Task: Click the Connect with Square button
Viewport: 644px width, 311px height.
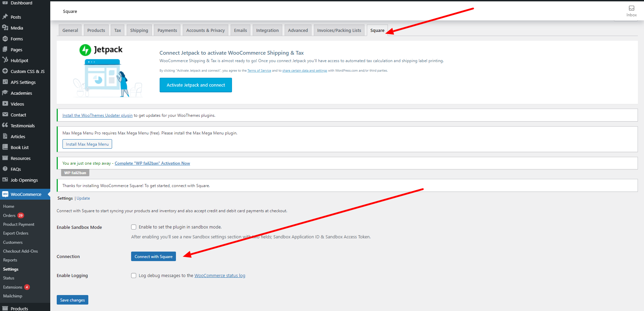Action: pos(154,256)
